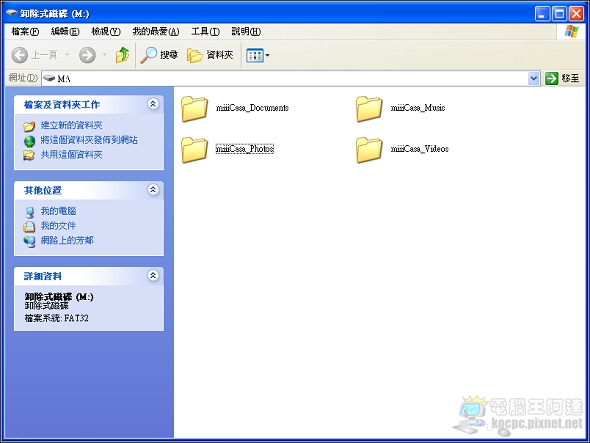Open the Views icon menu
590x443 pixels.
pyautogui.click(x=255, y=56)
